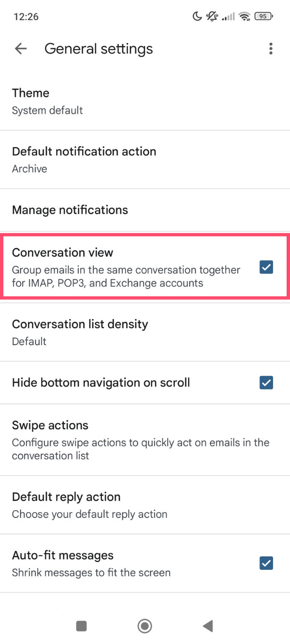Disable the Conversation view checkbox

(x=266, y=266)
